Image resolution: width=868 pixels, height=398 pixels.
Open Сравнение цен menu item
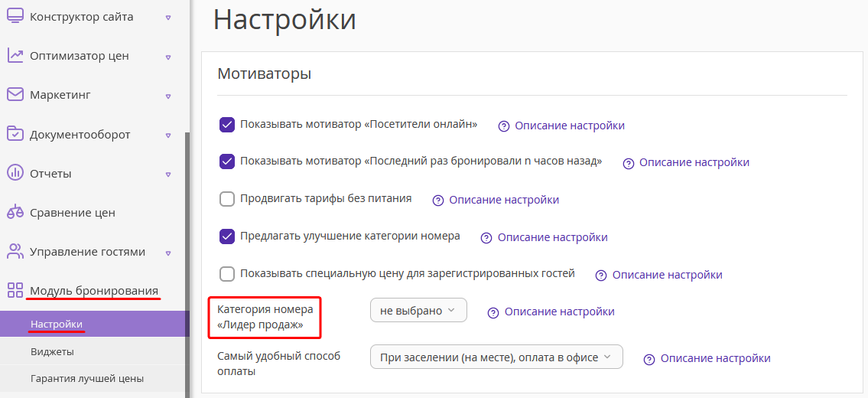[x=73, y=213]
